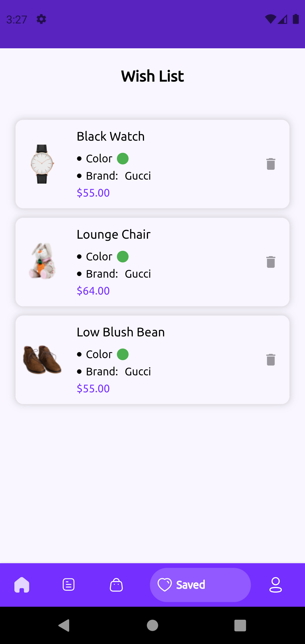This screenshot has width=305, height=644.
Task: Remove Lounge Chair using trash icon
Action: click(x=271, y=262)
